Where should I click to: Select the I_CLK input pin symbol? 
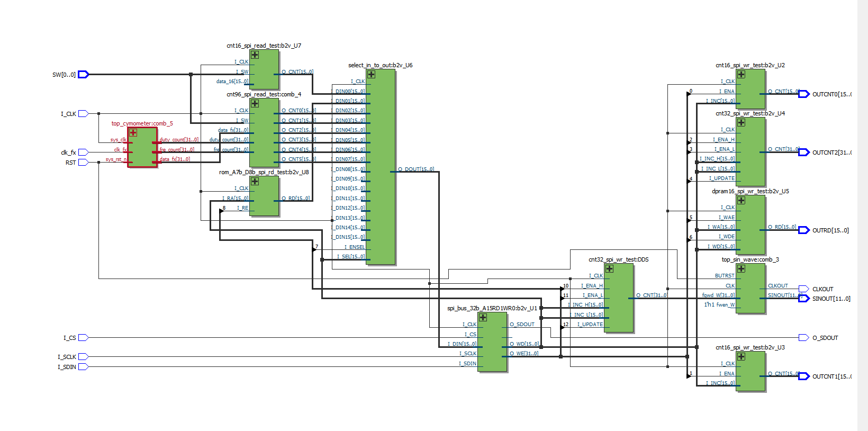click(x=83, y=113)
